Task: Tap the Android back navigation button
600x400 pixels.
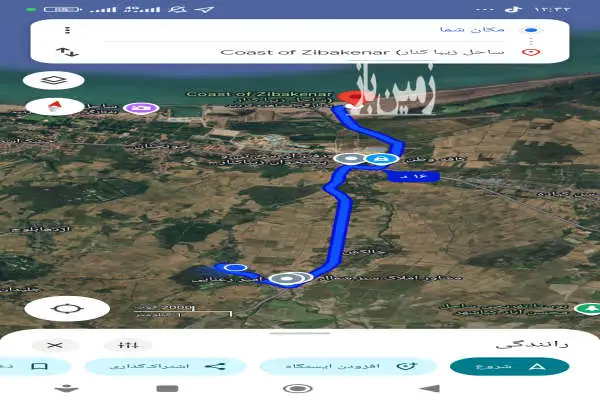Action: click(x=430, y=389)
